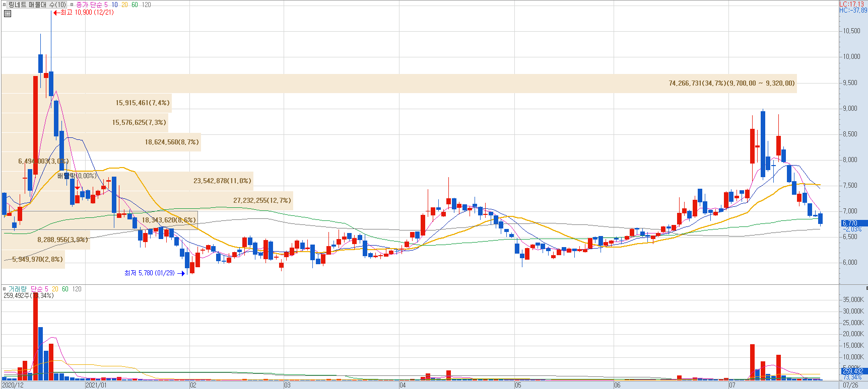Click the 9,500 price axis label
This screenshot has height=389, width=868.
[x=850, y=83]
